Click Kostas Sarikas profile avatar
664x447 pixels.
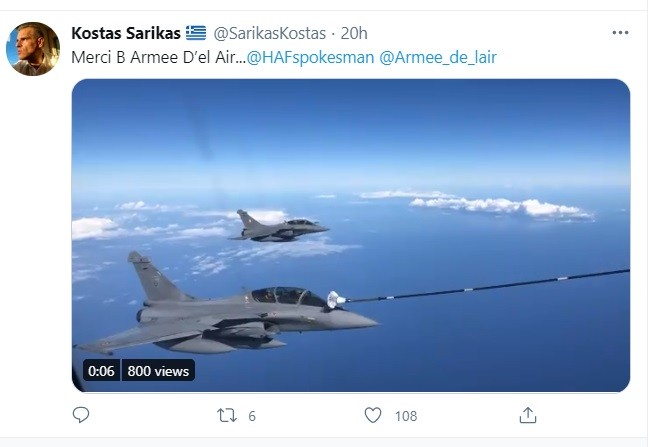pyautogui.click(x=34, y=47)
